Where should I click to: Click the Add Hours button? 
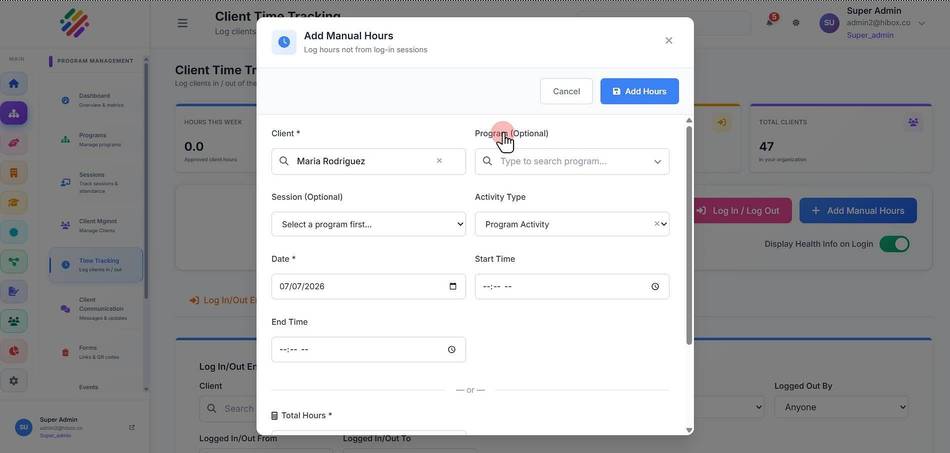click(639, 91)
